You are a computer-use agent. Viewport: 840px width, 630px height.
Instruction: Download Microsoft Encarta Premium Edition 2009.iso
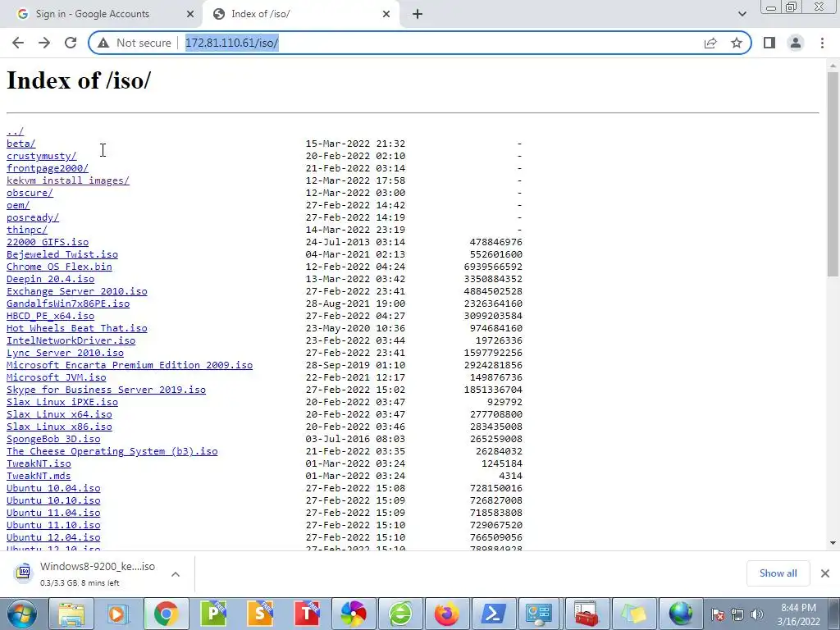130,365
